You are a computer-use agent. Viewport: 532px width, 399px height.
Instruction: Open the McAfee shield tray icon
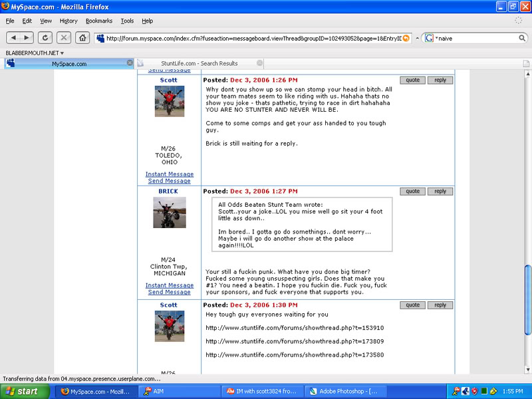click(474, 392)
